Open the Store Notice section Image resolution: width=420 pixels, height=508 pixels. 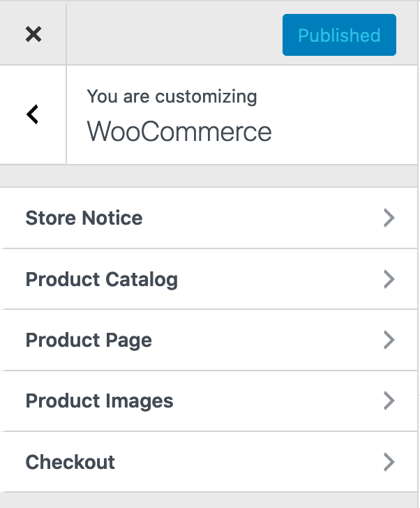pyautogui.click(x=84, y=218)
